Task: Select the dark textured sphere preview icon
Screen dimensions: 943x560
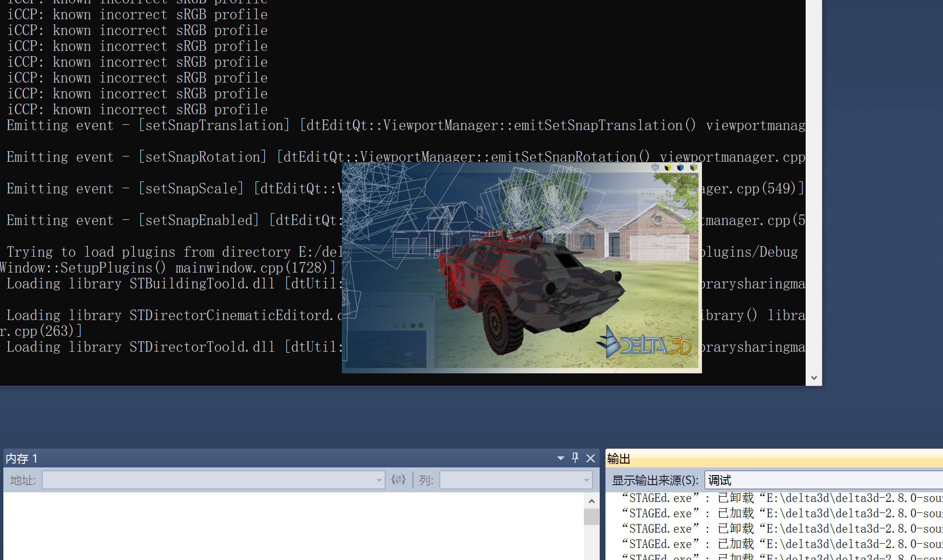Action: tap(413, 326)
